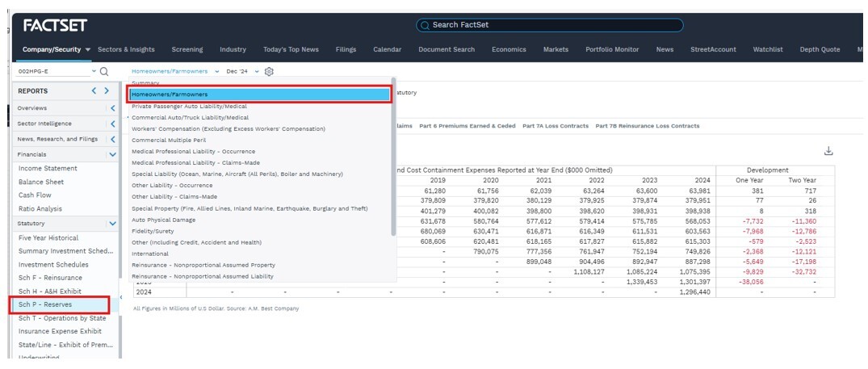Open the News tab
The width and height of the screenshot is (868, 369).
point(665,49)
